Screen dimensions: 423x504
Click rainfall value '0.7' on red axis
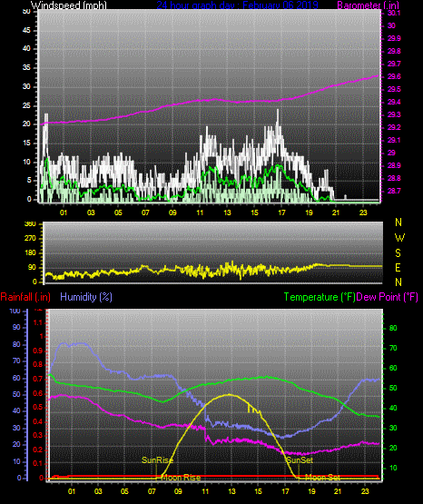click(x=38, y=379)
